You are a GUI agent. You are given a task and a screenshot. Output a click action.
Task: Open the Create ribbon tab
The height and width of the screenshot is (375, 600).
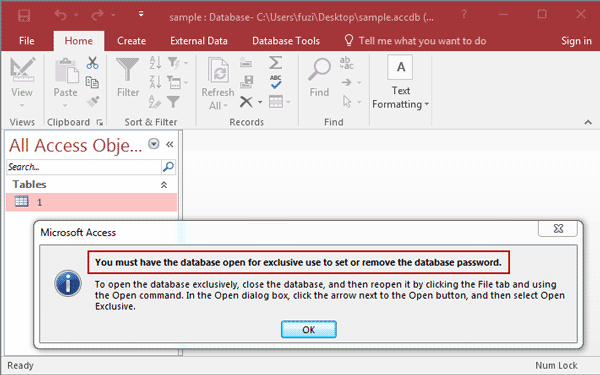131,41
